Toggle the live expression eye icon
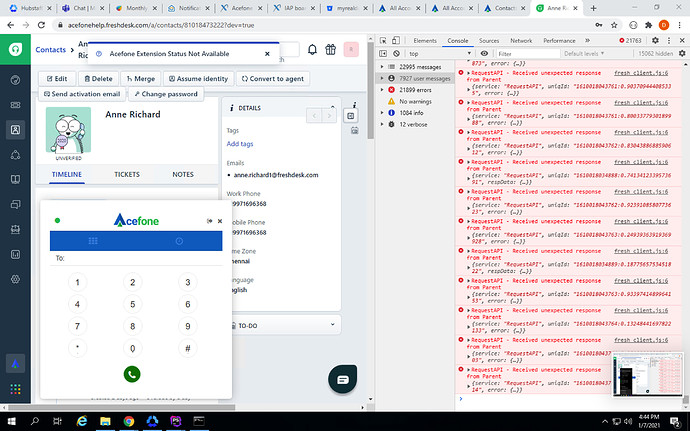The image size is (690, 431). (x=484, y=54)
